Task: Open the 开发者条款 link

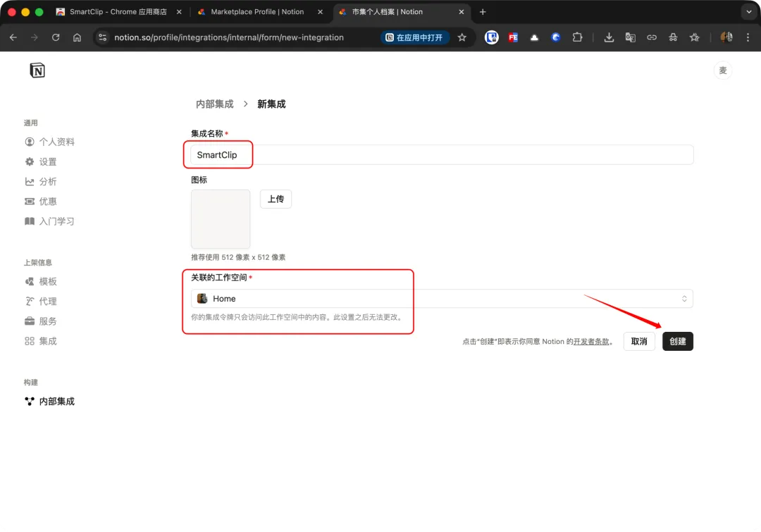Action: 591,342
